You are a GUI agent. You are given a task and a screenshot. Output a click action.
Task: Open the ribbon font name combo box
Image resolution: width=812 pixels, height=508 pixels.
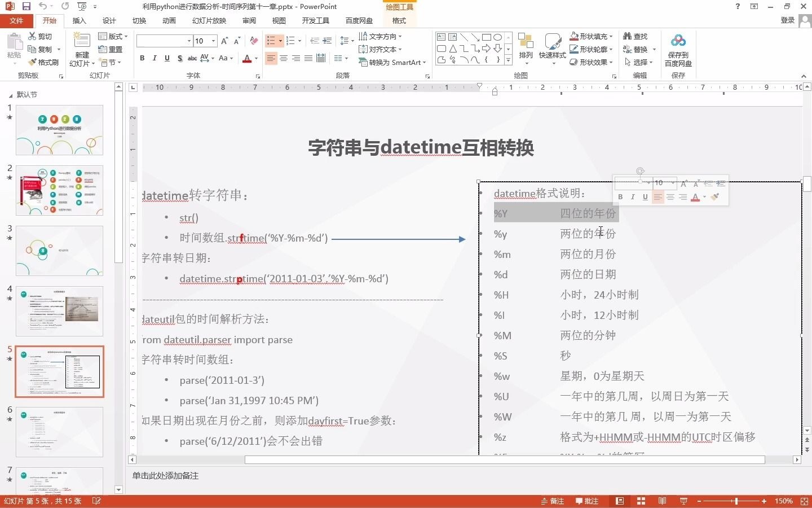click(164, 41)
